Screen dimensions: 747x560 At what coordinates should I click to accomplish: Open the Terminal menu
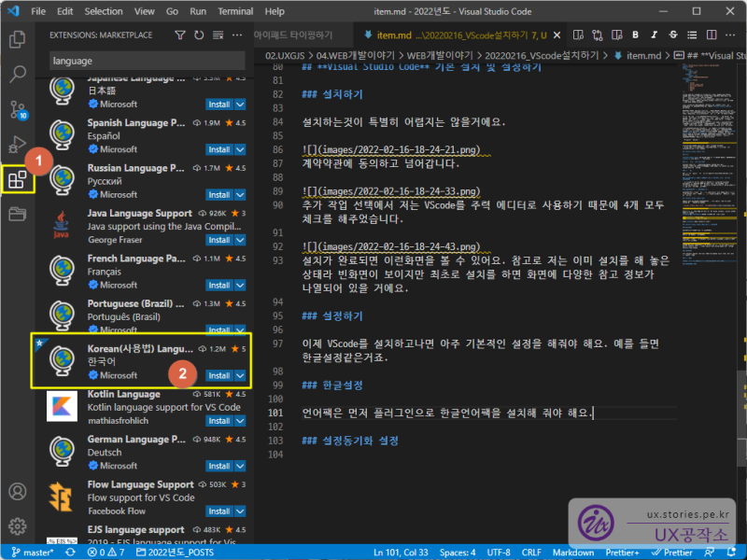pyautogui.click(x=235, y=11)
